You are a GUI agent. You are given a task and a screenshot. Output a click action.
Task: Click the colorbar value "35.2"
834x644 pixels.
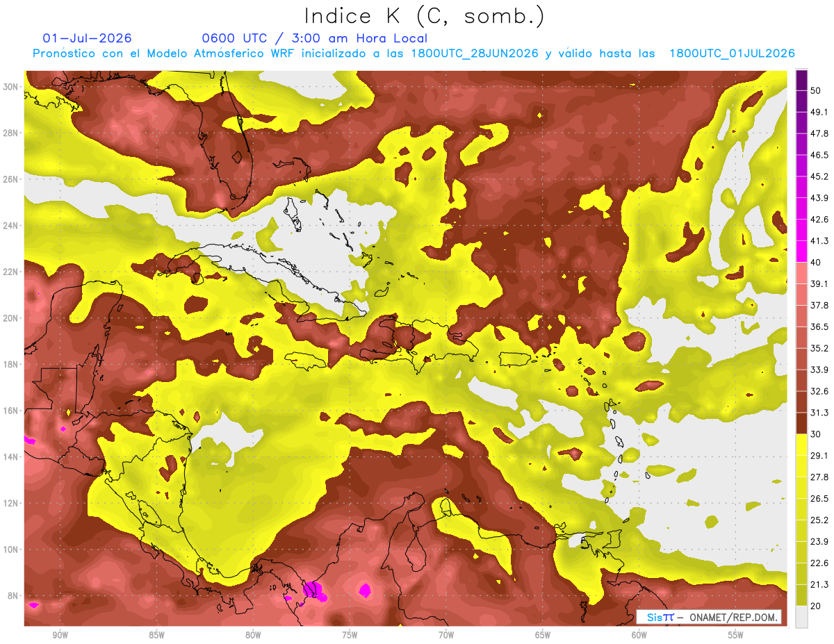point(819,348)
